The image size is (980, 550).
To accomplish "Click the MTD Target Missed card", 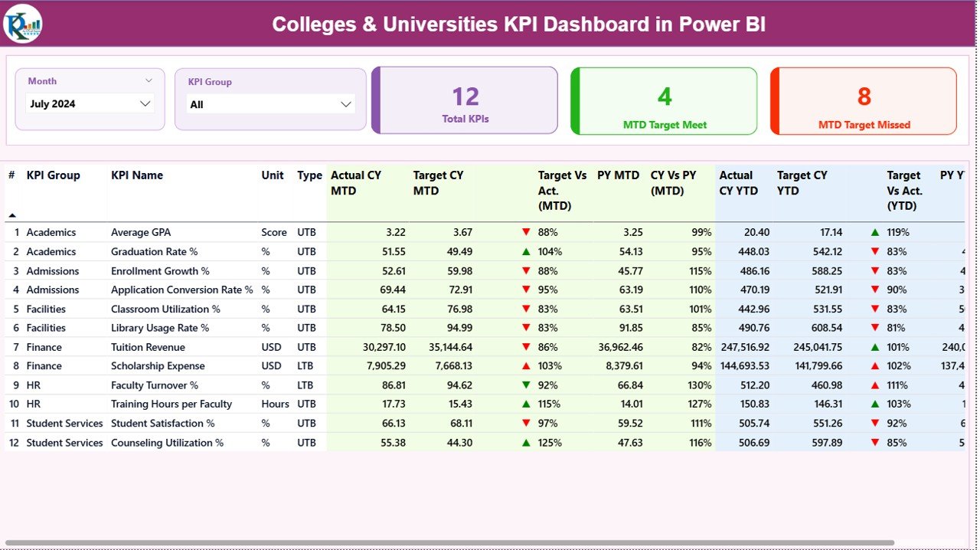I will [x=863, y=100].
